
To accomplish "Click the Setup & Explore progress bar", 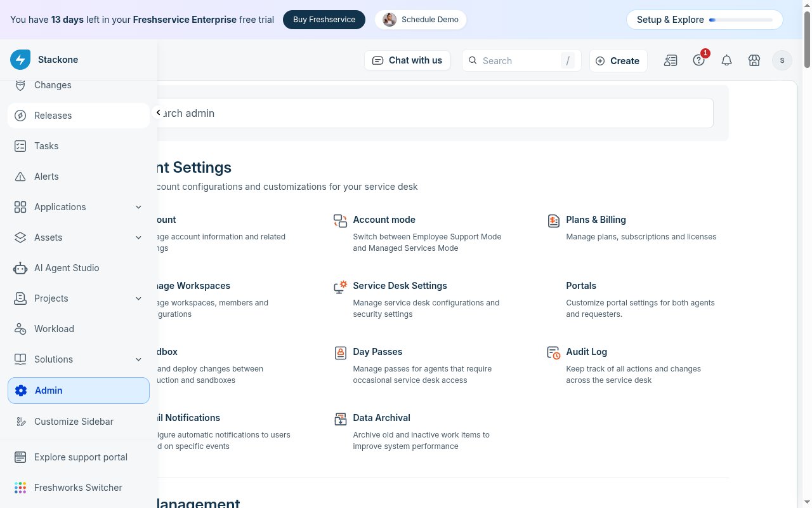I will [x=741, y=20].
